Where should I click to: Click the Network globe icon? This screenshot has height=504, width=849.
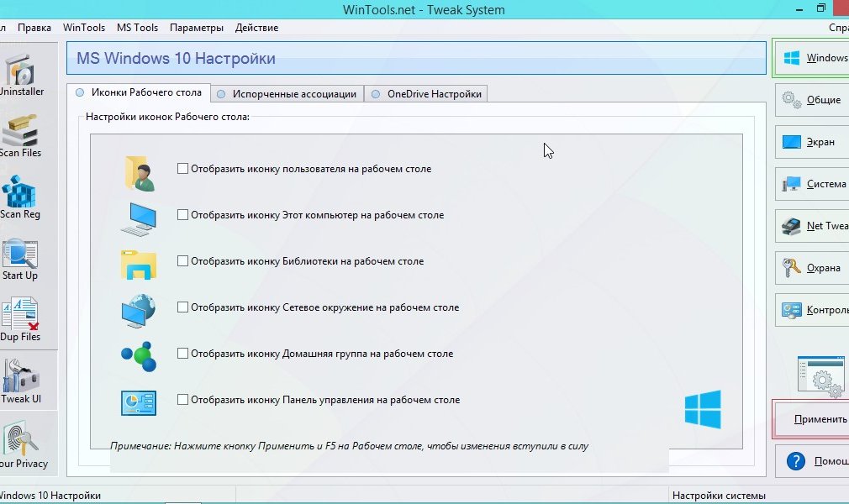[x=139, y=311]
